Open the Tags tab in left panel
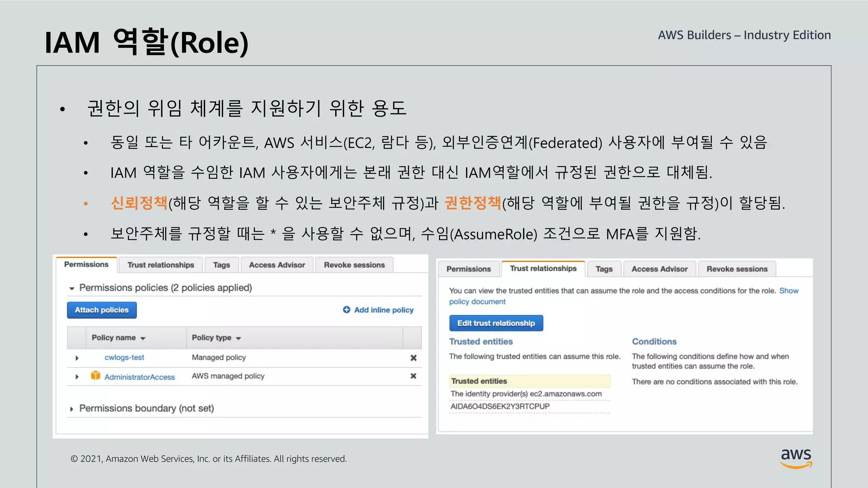Image resolution: width=868 pixels, height=488 pixels. [222, 265]
